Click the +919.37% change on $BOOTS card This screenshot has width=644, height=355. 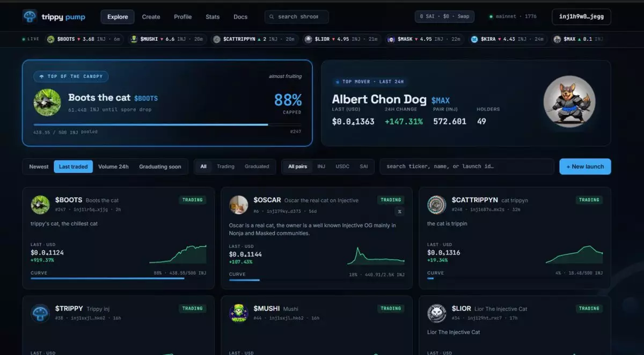[42, 260]
